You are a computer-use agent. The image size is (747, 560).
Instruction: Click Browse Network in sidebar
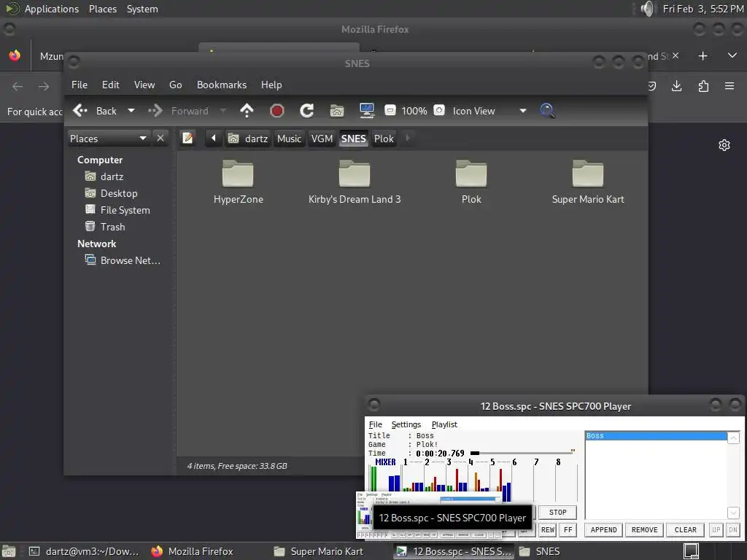(130, 260)
